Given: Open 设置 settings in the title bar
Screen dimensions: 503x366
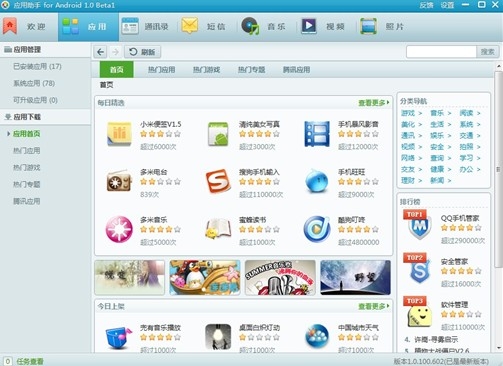Looking at the screenshot, I should click(447, 5).
